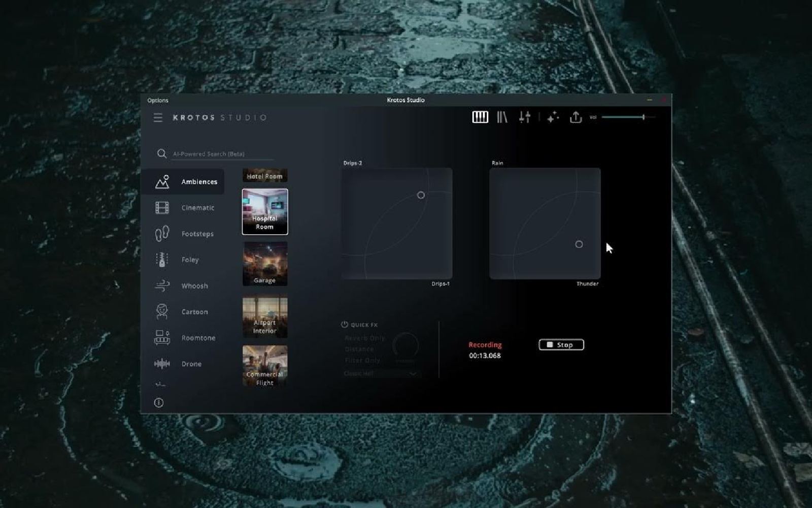The height and width of the screenshot is (508, 812).
Task: Open the hamburger menu beside Krotos Studio logo
Action: click(x=158, y=117)
